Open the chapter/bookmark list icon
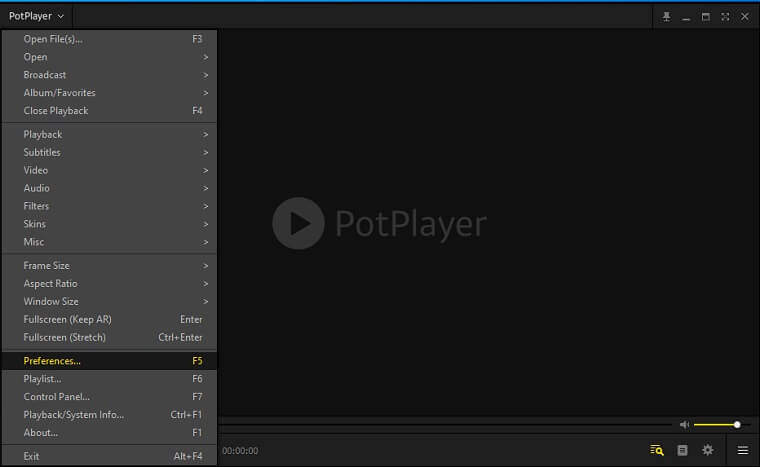The height and width of the screenshot is (467, 760). click(x=682, y=451)
